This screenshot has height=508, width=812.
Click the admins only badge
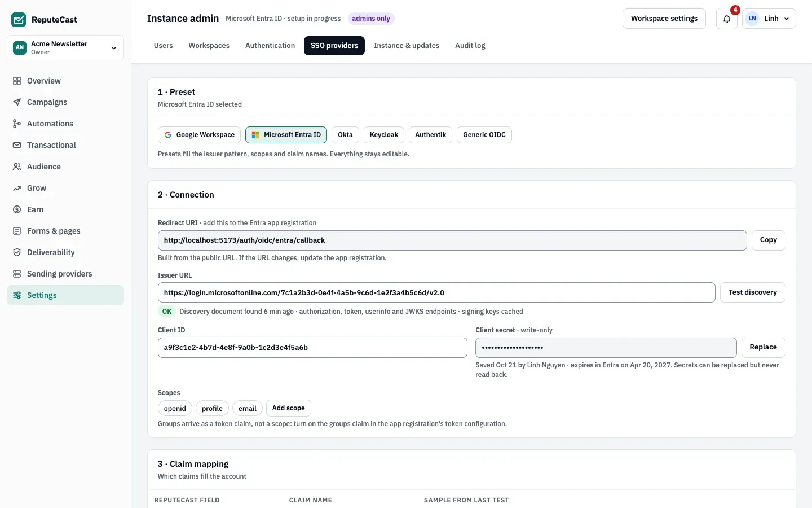tap(371, 19)
